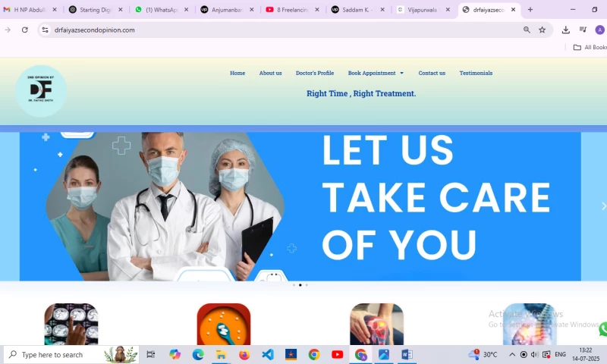Image resolution: width=607 pixels, height=364 pixels.
Task: Open a new browser tab
Action: click(530, 10)
